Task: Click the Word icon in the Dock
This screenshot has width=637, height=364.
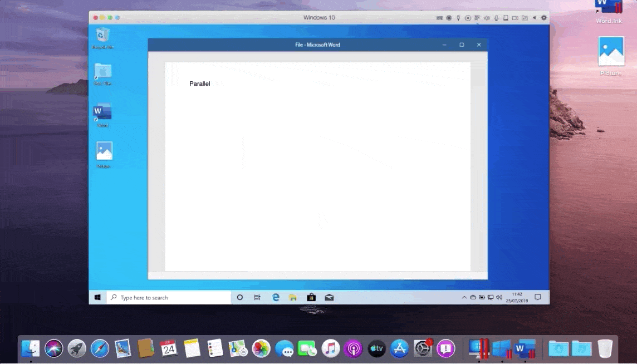Action: pos(525,348)
